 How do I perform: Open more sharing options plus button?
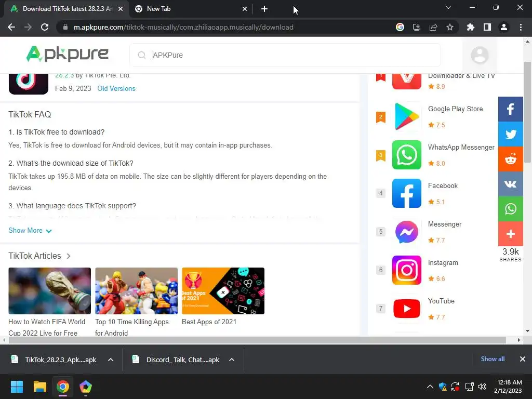click(x=510, y=234)
